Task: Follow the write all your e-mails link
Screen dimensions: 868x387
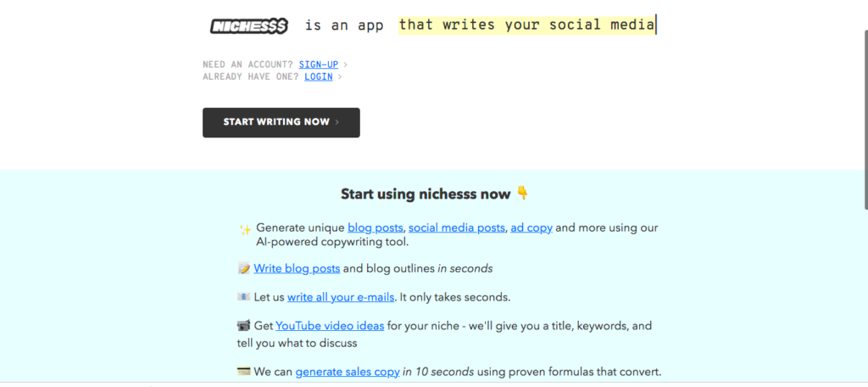Action: 341,297
